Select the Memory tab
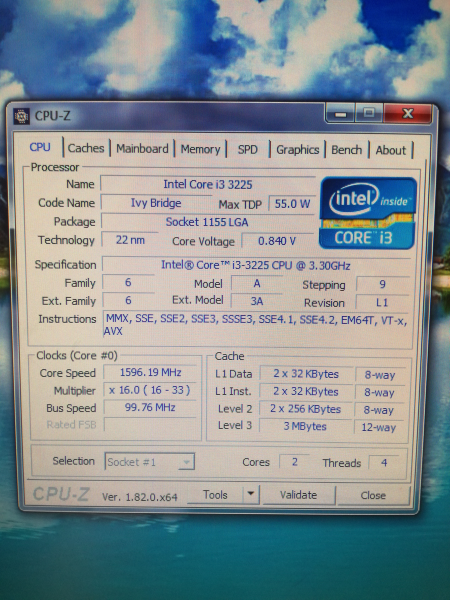450x600 pixels. (200, 149)
